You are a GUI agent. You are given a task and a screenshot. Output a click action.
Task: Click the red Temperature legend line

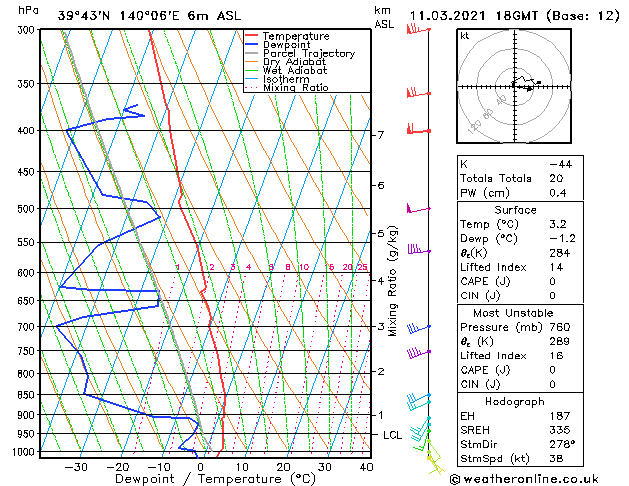pyautogui.click(x=252, y=36)
